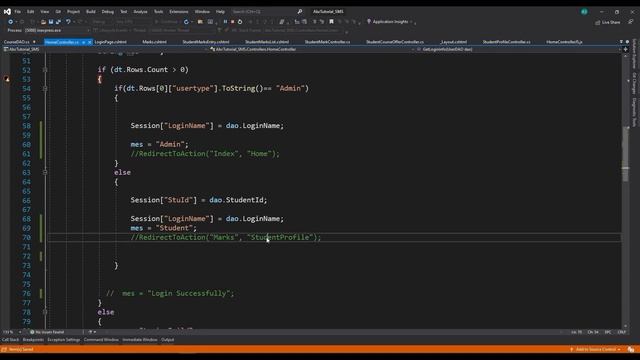Open the Build menu
The height and width of the screenshot is (360, 640).
[91, 12]
